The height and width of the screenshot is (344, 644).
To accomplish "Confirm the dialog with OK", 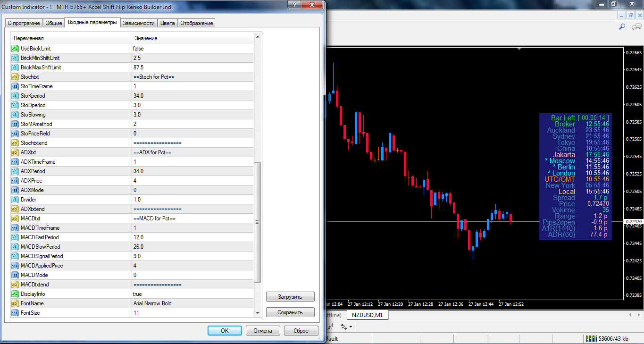I will coord(225,331).
